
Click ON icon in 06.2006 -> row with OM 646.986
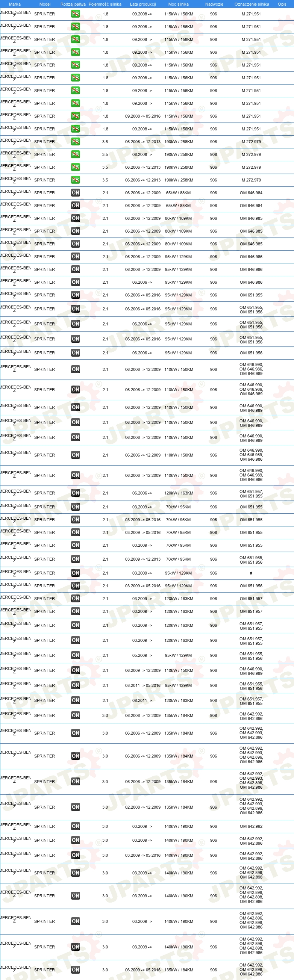pyautogui.click(x=76, y=282)
